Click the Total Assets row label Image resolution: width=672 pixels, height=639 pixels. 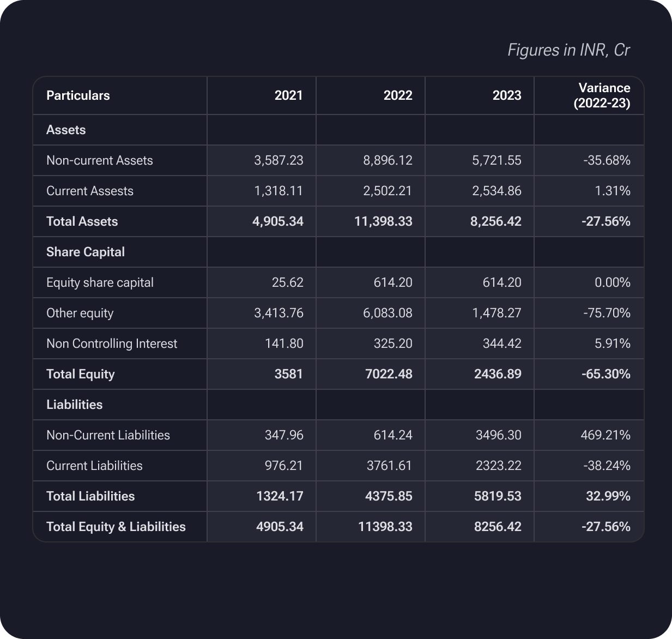click(82, 221)
